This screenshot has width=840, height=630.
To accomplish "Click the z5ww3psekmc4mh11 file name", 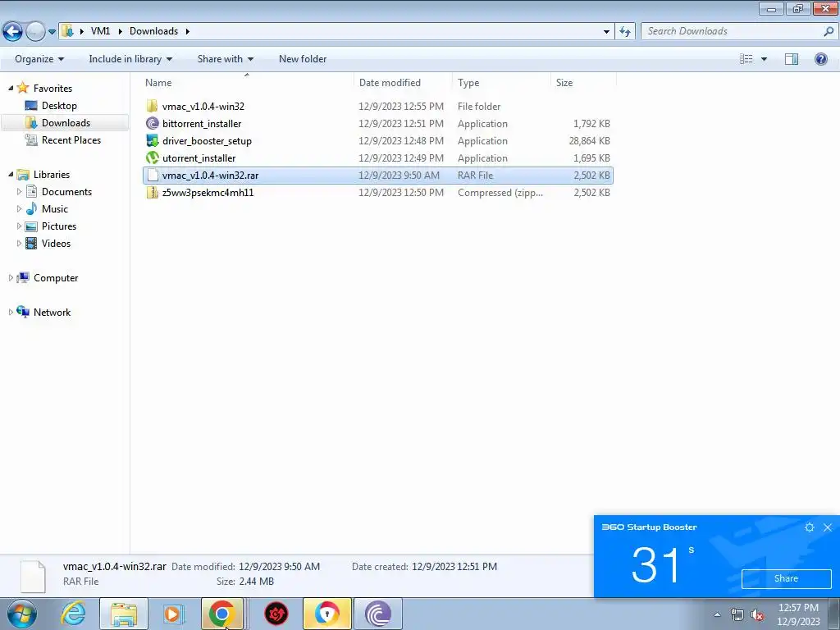I will click(208, 192).
